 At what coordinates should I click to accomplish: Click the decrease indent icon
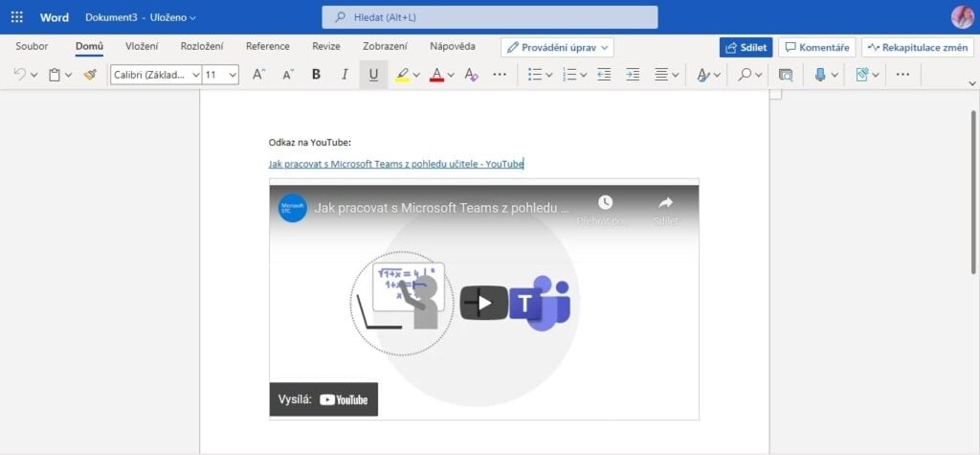pyautogui.click(x=603, y=75)
